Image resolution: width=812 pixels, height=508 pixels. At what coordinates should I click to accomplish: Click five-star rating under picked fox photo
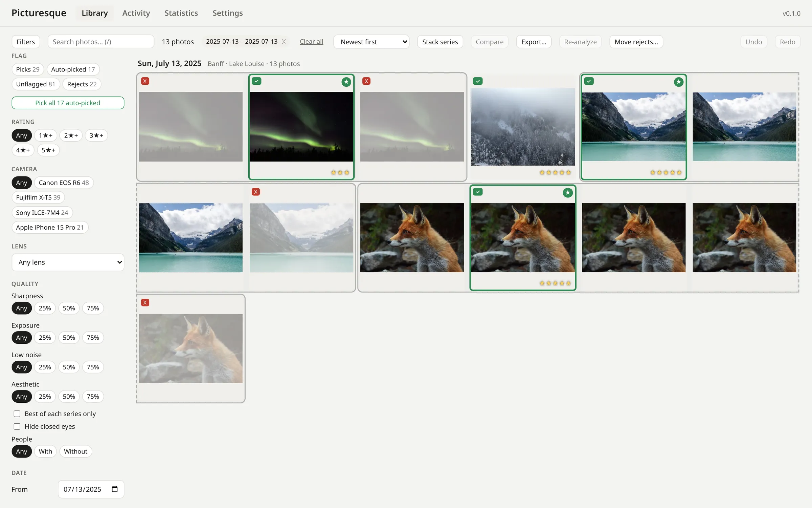555,283
